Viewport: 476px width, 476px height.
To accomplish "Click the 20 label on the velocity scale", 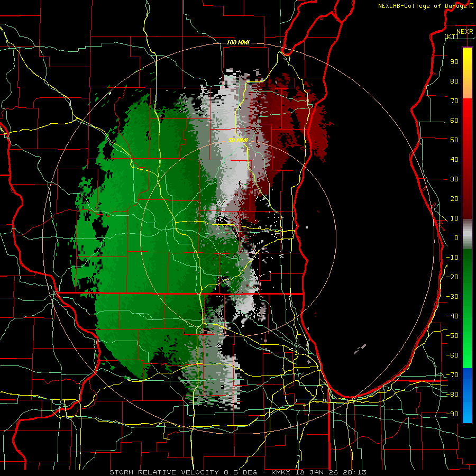I will tap(454, 198).
